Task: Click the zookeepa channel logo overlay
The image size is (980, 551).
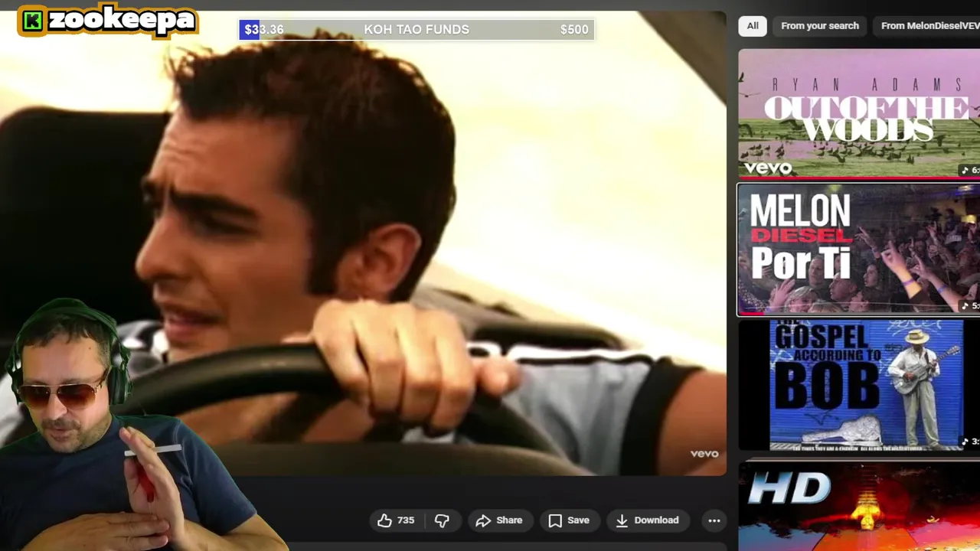Action: click(x=108, y=21)
